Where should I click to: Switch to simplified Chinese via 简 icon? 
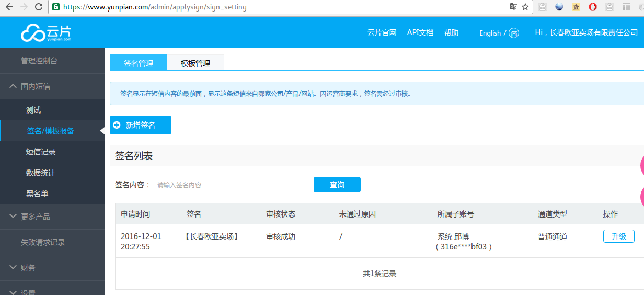pos(514,33)
